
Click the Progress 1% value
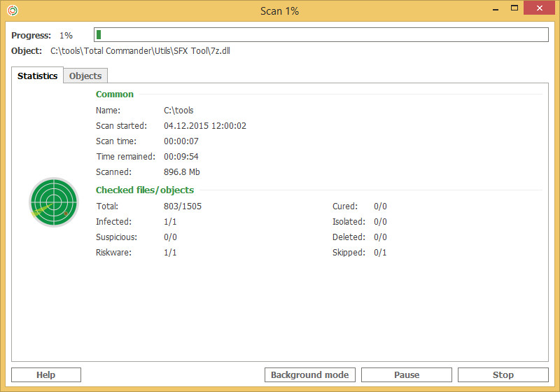click(66, 35)
